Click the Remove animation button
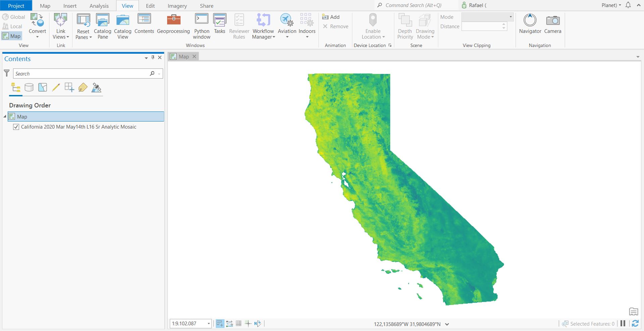The height and width of the screenshot is (331, 644). point(335,26)
